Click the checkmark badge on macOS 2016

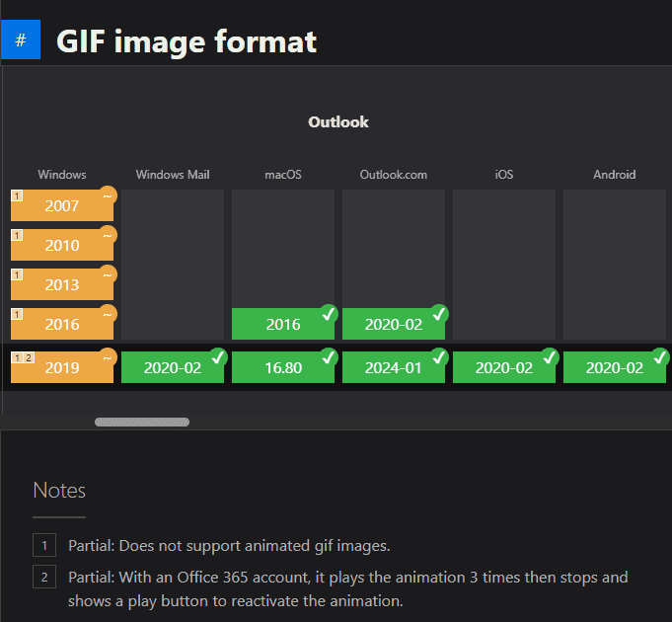[329, 314]
